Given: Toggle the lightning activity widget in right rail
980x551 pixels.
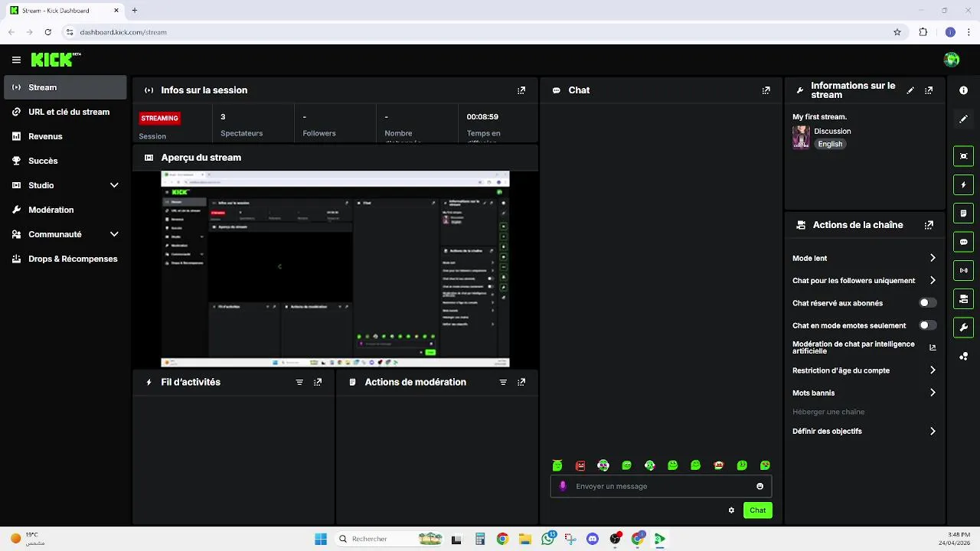Looking at the screenshot, I should [x=963, y=184].
